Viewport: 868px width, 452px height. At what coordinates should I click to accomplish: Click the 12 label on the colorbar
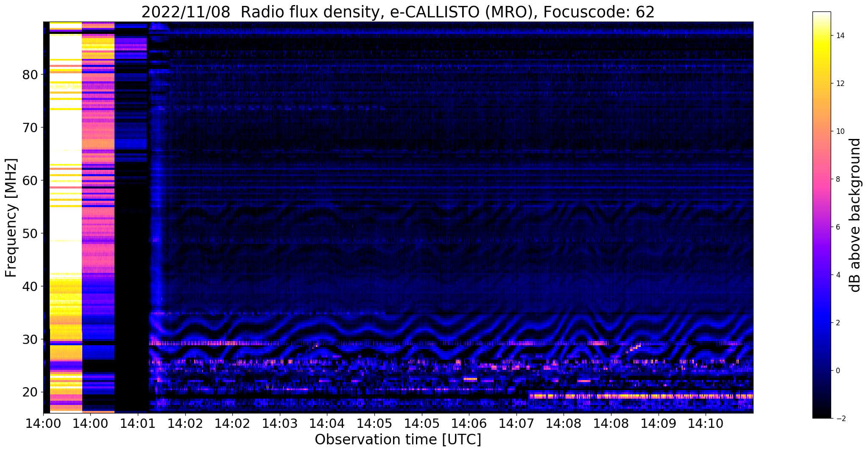pyautogui.click(x=839, y=83)
